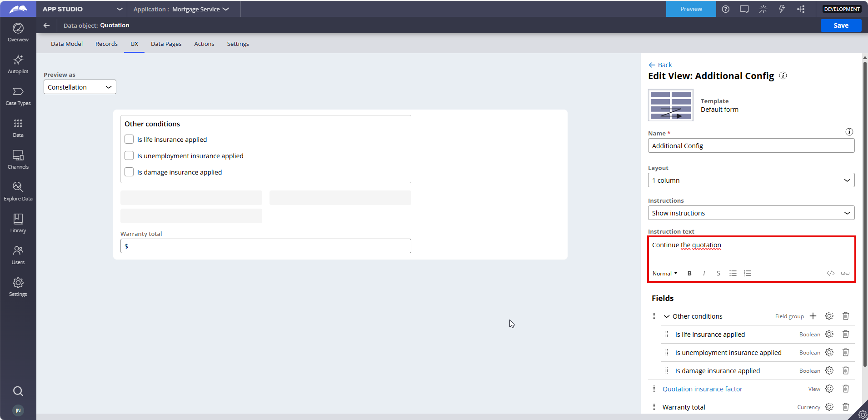Click the branch/tree icon in header

(x=801, y=9)
